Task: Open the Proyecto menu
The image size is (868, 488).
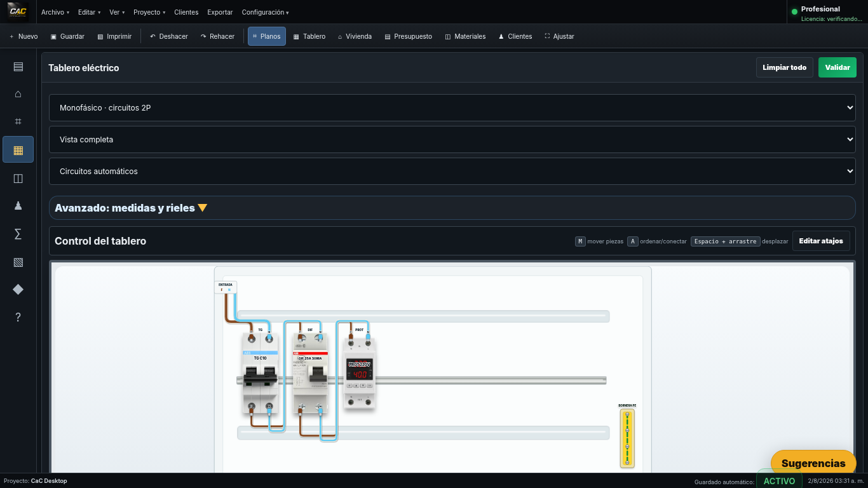Action: click(x=149, y=12)
